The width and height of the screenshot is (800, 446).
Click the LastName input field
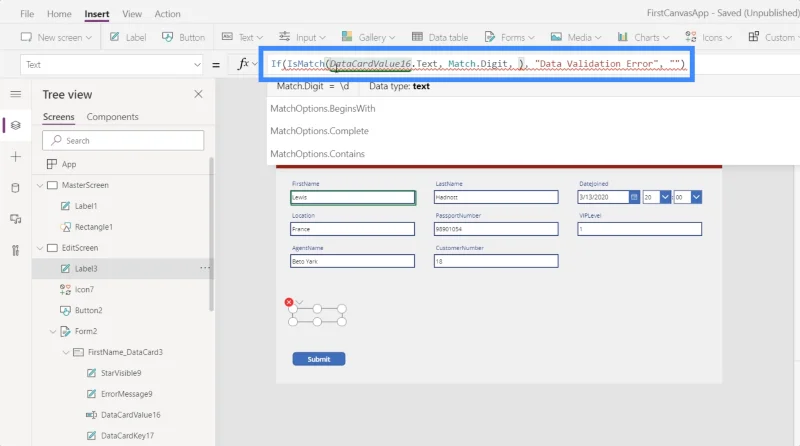tap(496, 197)
